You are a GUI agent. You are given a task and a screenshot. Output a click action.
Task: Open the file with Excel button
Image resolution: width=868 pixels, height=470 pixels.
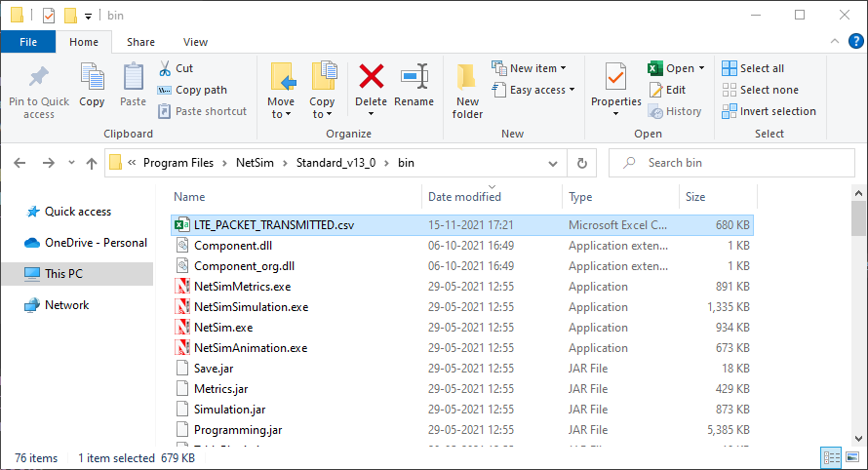[670, 68]
